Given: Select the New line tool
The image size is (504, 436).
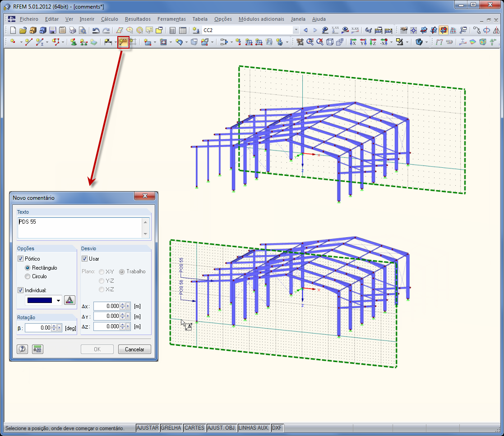Looking at the screenshot, I should (x=28, y=42).
